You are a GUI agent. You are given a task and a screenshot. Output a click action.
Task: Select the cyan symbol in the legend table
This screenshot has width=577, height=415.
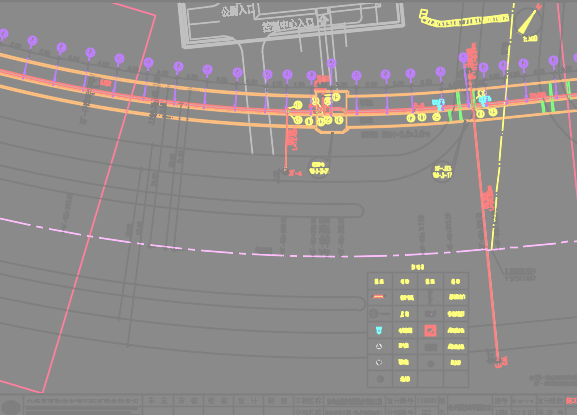coord(379,330)
